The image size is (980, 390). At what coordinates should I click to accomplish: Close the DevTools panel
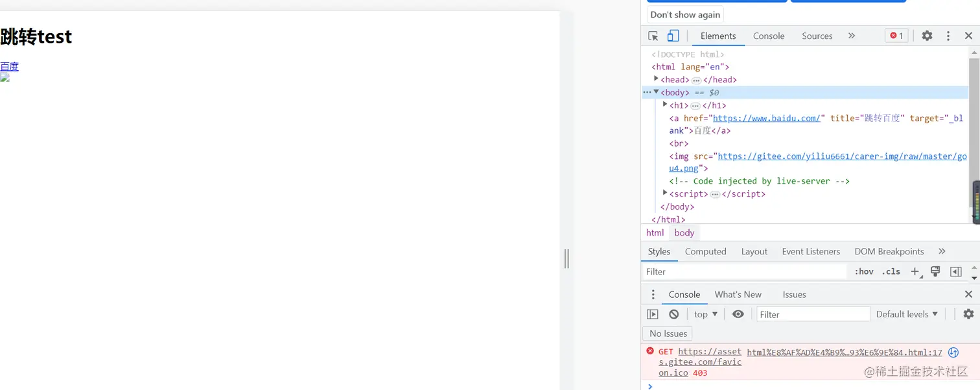pyautogui.click(x=968, y=36)
